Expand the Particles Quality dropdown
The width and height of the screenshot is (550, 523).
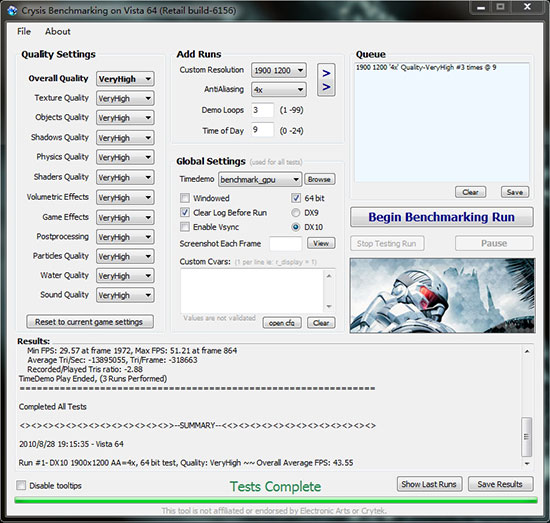click(x=125, y=256)
